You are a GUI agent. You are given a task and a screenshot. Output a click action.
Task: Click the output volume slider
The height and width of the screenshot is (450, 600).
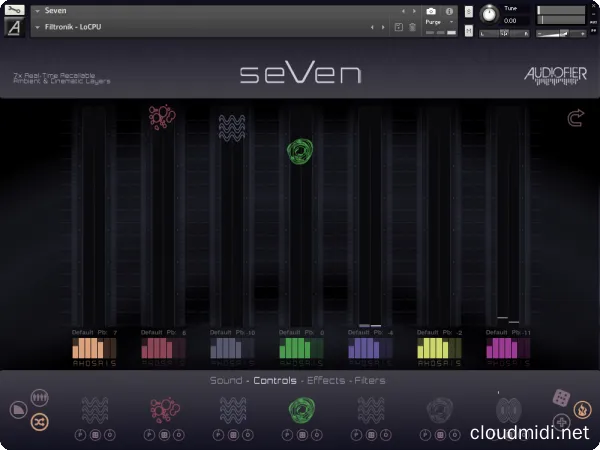[561, 34]
